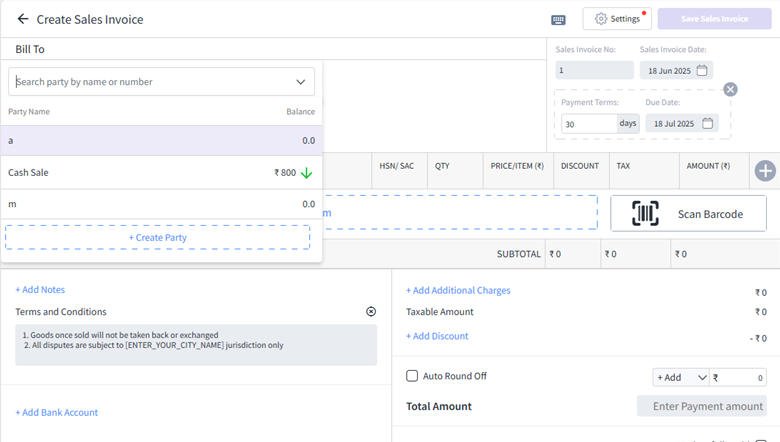Select party 'm' from the list
The height and width of the screenshot is (442, 780).
pyautogui.click(x=160, y=204)
